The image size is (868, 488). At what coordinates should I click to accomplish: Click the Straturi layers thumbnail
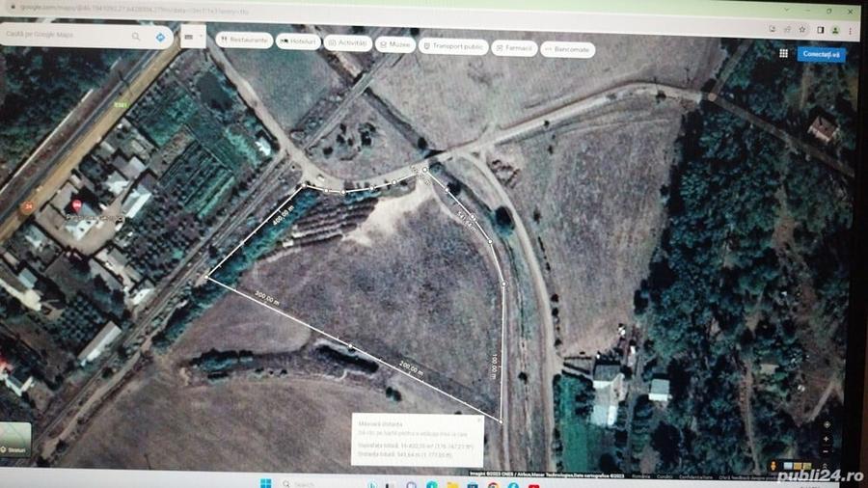[14, 440]
